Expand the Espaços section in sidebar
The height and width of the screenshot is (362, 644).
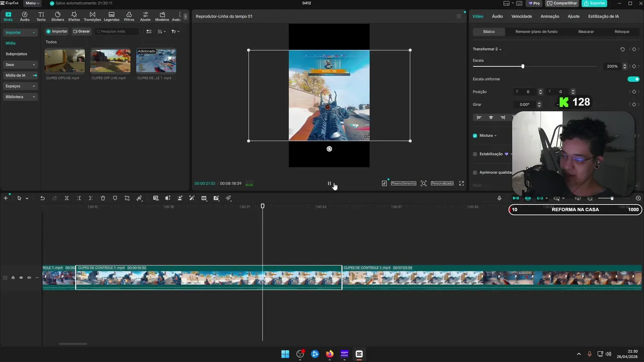pos(21,86)
